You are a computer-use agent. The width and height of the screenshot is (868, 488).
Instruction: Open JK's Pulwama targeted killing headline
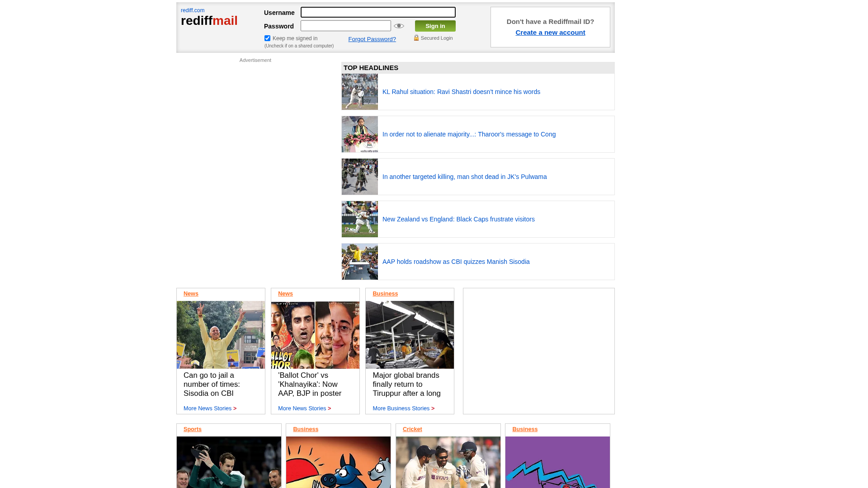coord(464,177)
